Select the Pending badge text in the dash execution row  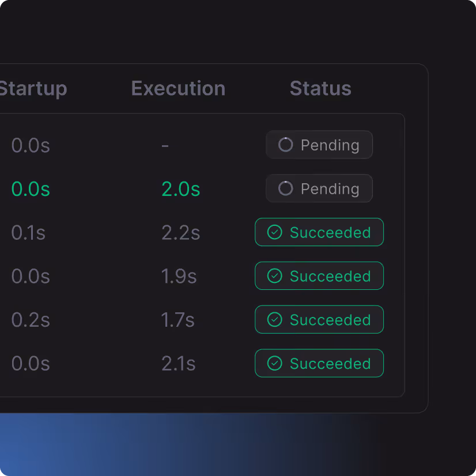tap(330, 145)
